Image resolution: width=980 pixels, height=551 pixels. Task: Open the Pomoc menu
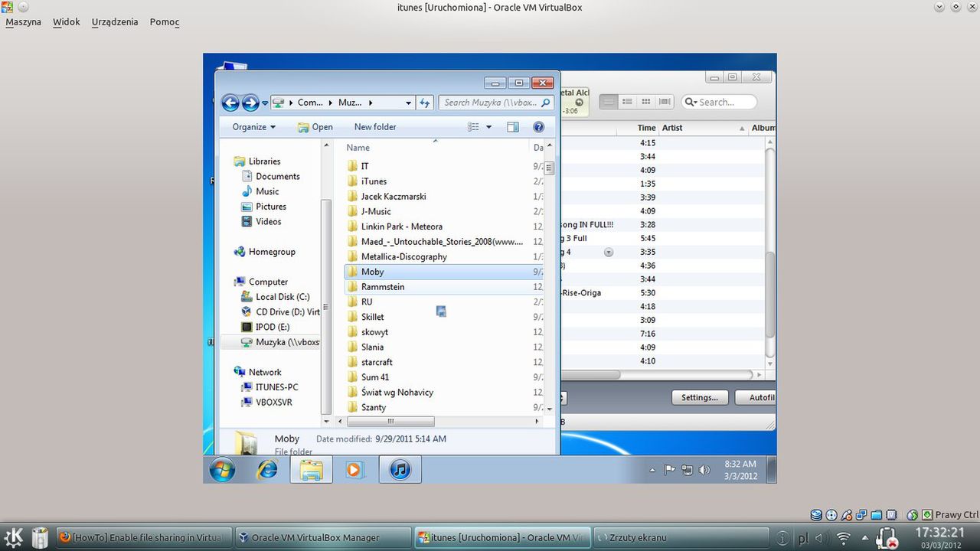[165, 22]
